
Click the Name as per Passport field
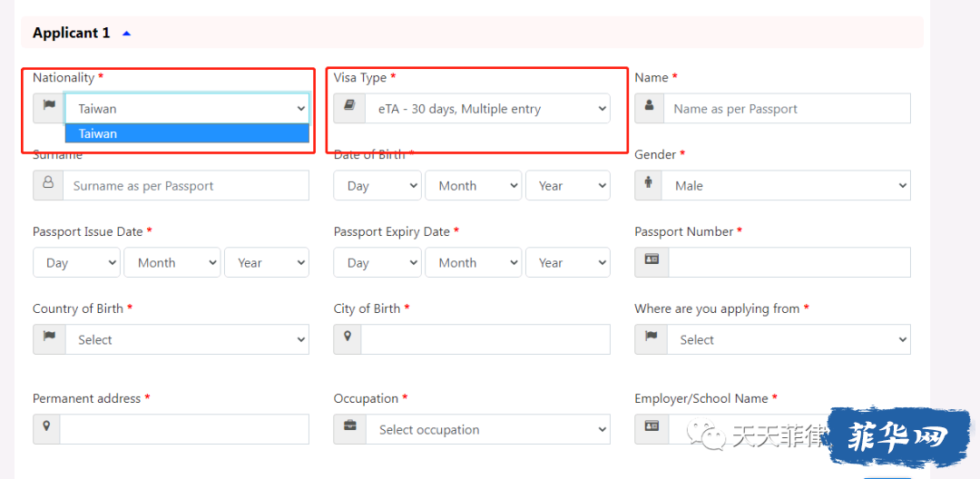pos(787,109)
